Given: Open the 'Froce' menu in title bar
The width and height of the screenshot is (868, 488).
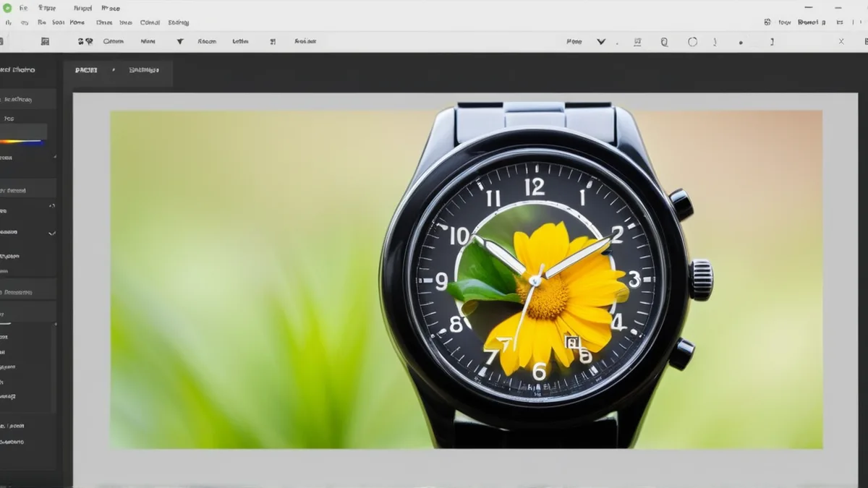Looking at the screenshot, I should tap(111, 8).
